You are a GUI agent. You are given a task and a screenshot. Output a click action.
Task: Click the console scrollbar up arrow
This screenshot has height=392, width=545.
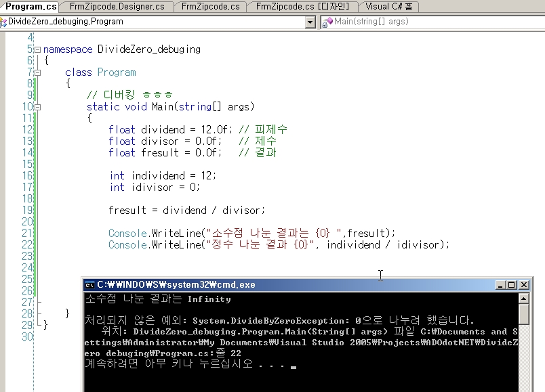point(523,299)
